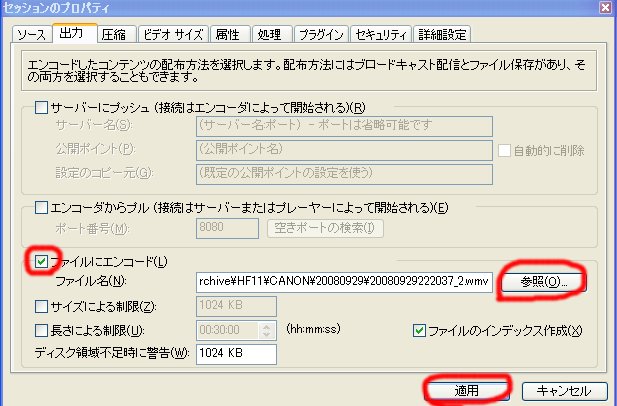617x406 pixels.
Task: Click the サーバー名 input field
Action: point(344,126)
